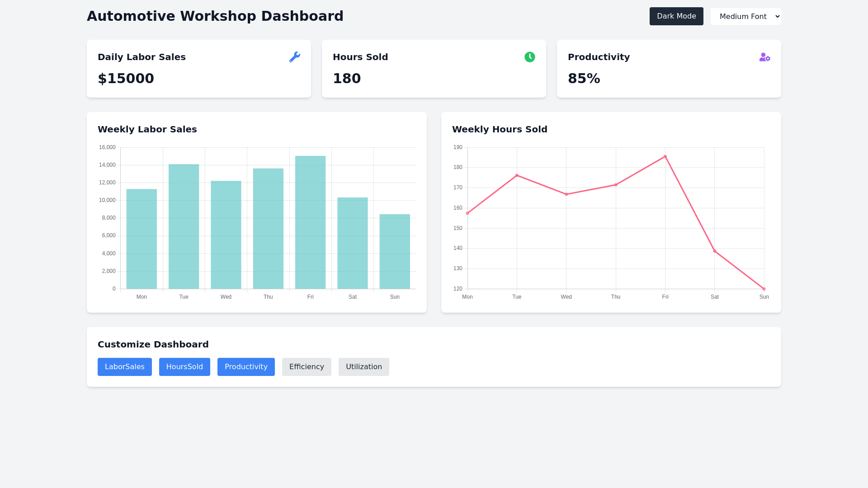868x488 pixels.
Task: Open the Medium Font dropdown
Action: coord(745,17)
